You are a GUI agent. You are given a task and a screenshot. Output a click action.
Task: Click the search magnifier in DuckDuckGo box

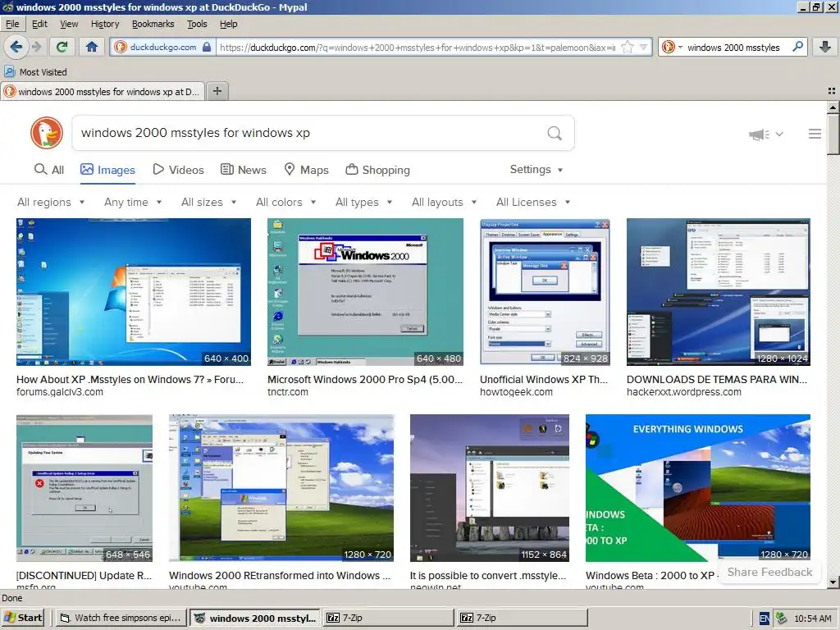[555, 133]
